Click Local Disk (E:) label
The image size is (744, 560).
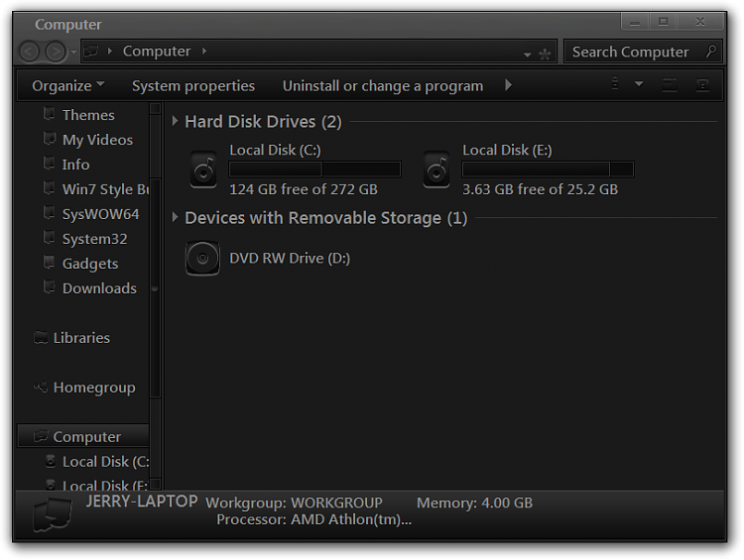[507, 151]
